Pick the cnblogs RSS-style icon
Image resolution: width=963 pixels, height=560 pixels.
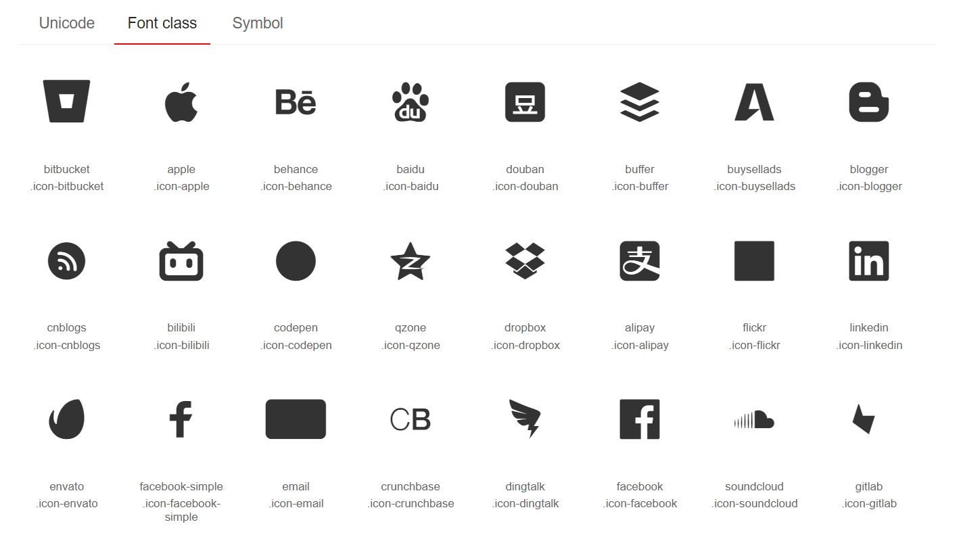click(66, 261)
